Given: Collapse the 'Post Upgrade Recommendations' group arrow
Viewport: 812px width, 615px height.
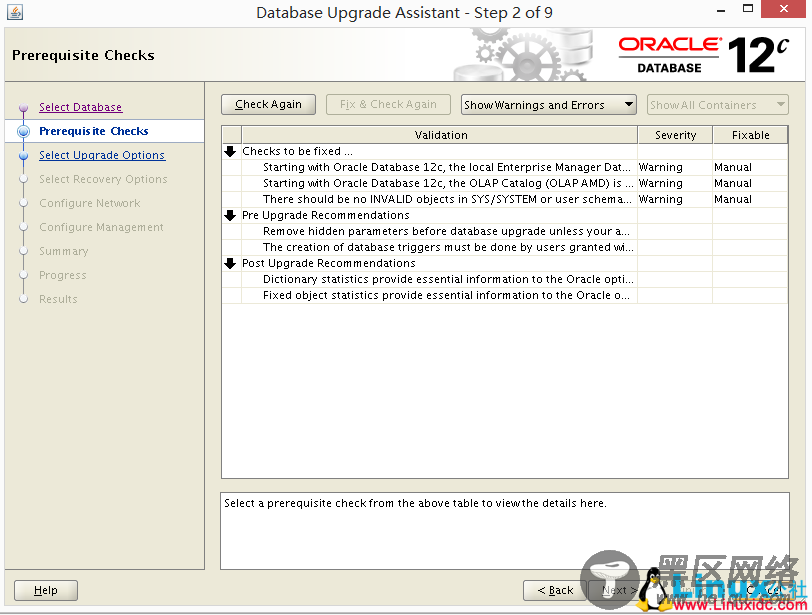Looking at the screenshot, I should point(230,263).
